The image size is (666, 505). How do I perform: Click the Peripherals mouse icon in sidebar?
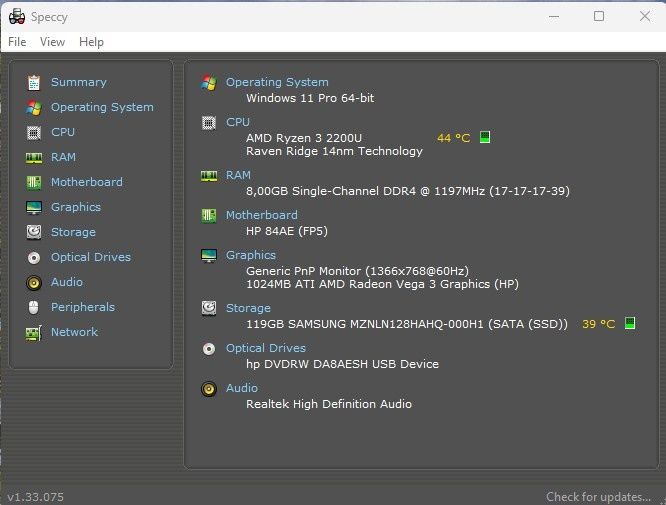[x=34, y=308]
